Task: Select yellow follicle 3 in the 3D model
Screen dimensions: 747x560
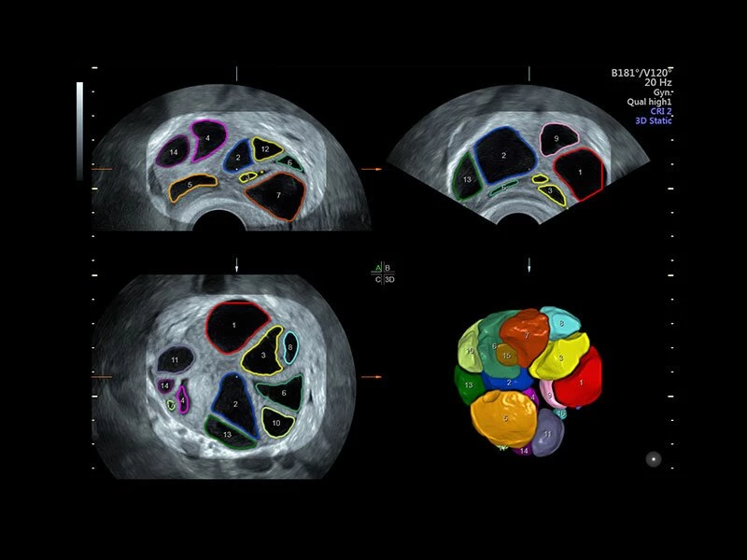Action: pos(561,357)
